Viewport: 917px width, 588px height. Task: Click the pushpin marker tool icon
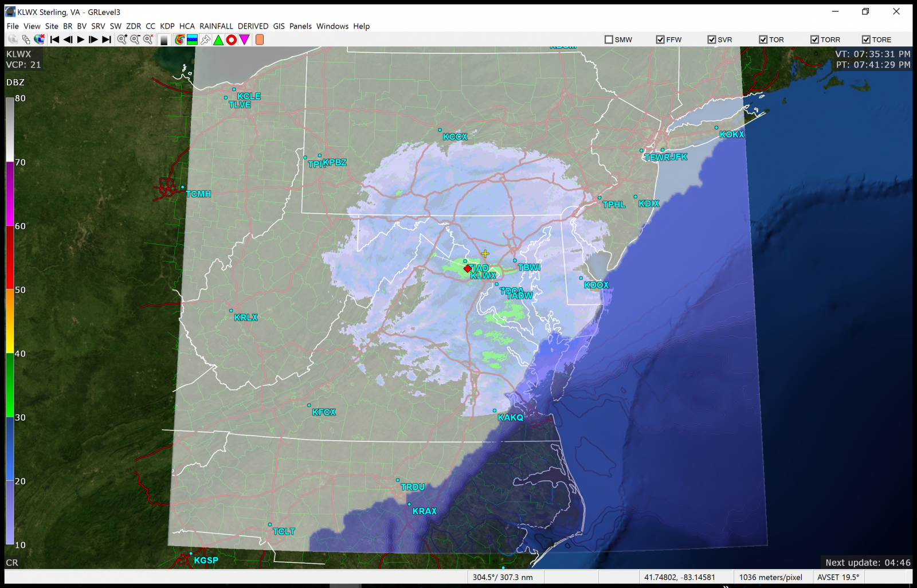click(x=205, y=40)
